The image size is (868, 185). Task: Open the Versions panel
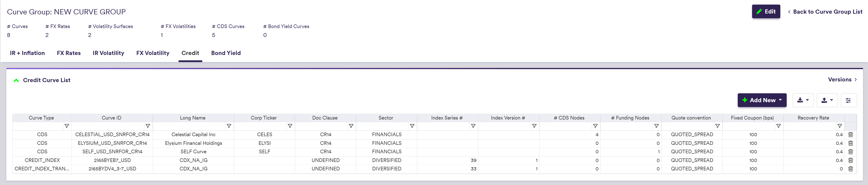point(842,80)
